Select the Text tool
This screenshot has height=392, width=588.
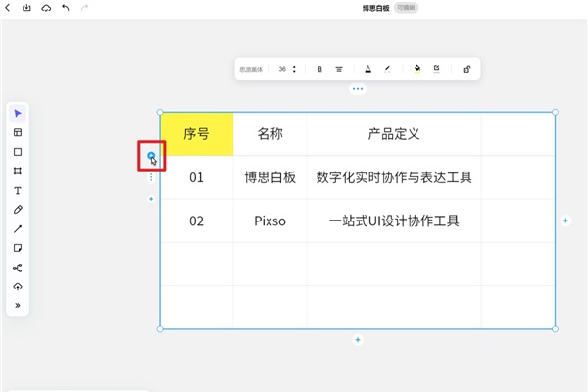pyautogui.click(x=18, y=190)
